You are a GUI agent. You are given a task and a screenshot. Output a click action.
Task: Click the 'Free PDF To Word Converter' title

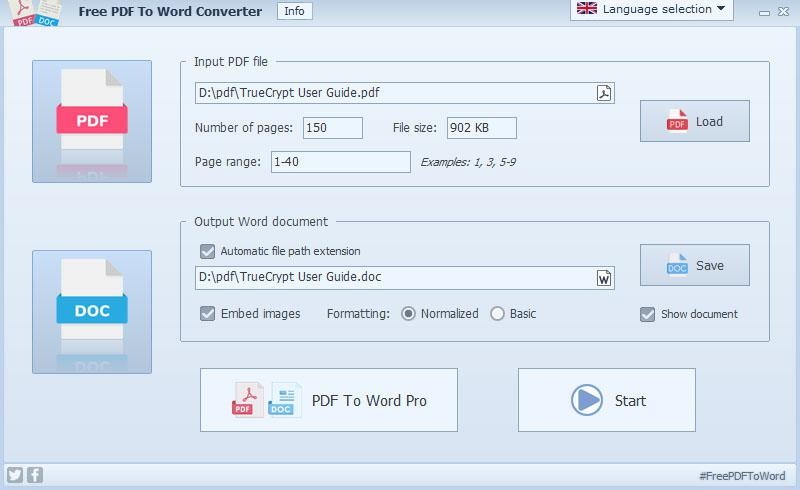[x=170, y=11]
